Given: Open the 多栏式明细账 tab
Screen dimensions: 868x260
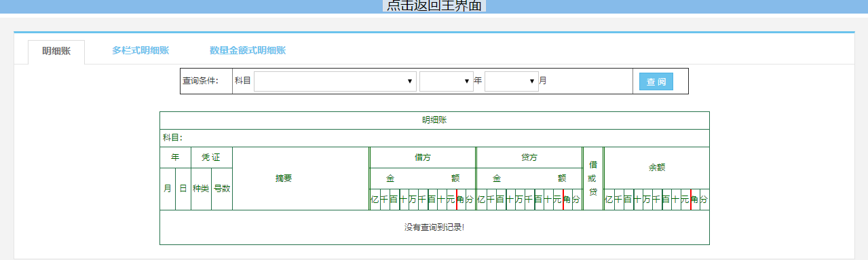Looking at the screenshot, I should 140,50.
